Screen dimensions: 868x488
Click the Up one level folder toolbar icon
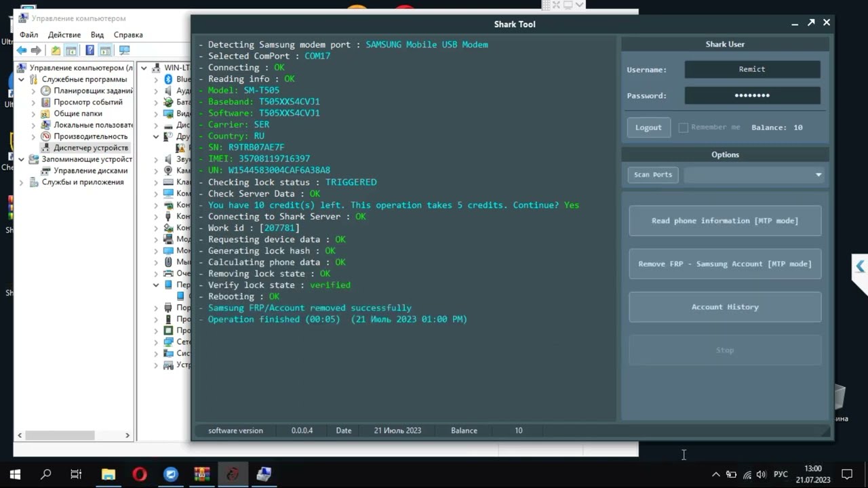(56, 51)
